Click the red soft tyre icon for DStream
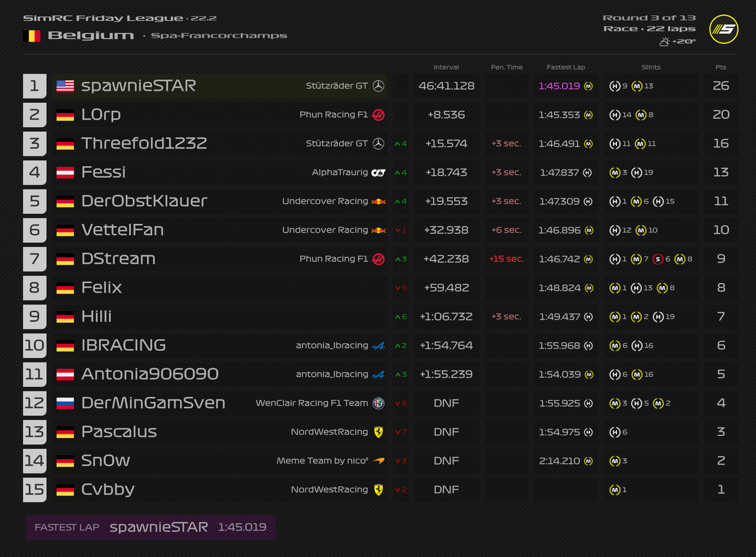This screenshot has width=756, height=557. (657, 259)
